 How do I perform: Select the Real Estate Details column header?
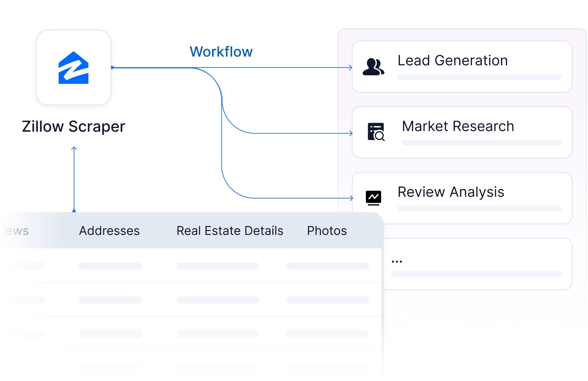pos(230,231)
